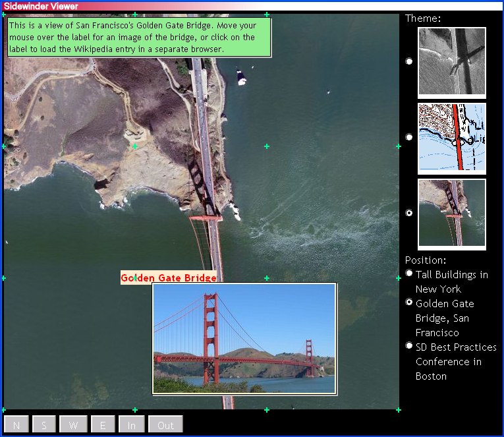This screenshot has height=437, width=504.
Task: Choose Tall Buildings in New York position
Action: click(x=409, y=273)
